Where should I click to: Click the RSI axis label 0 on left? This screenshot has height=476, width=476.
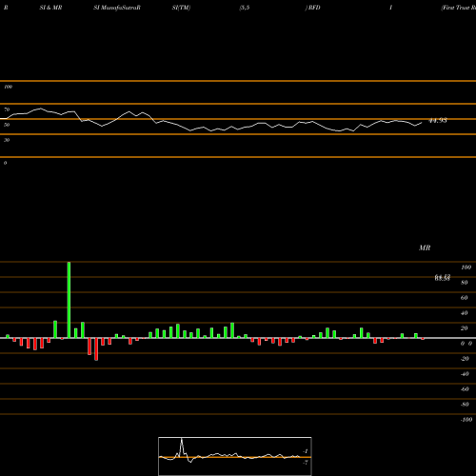pos(5,163)
